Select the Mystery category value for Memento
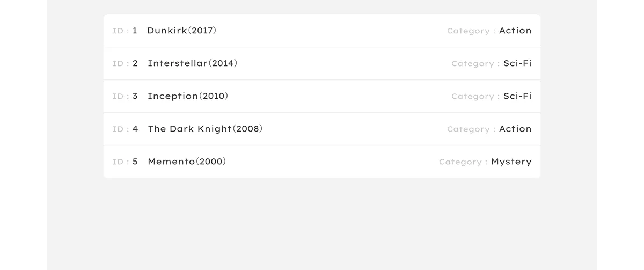This screenshot has height=270, width=644. pyautogui.click(x=511, y=162)
